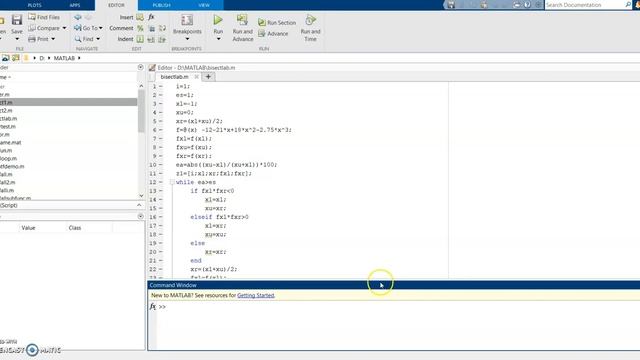The width and height of the screenshot is (640, 360).
Task: Open the Current Folder panel actions menu
Action: coord(140,67)
